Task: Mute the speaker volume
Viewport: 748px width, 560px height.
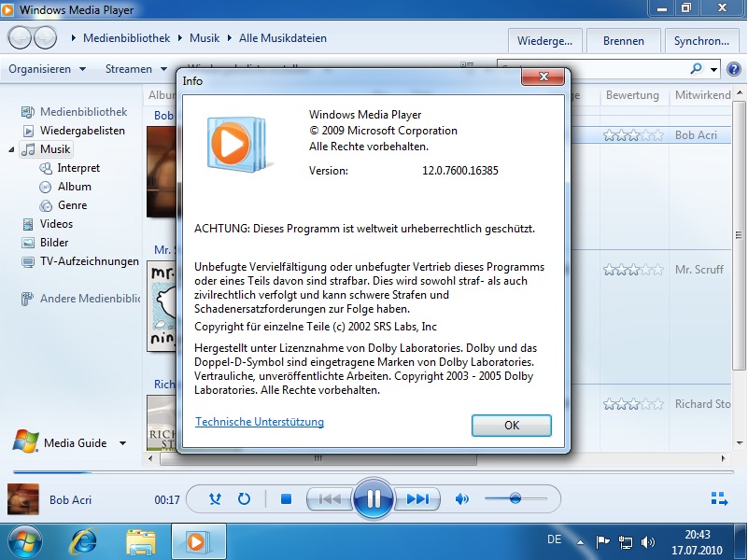Action: tap(461, 499)
